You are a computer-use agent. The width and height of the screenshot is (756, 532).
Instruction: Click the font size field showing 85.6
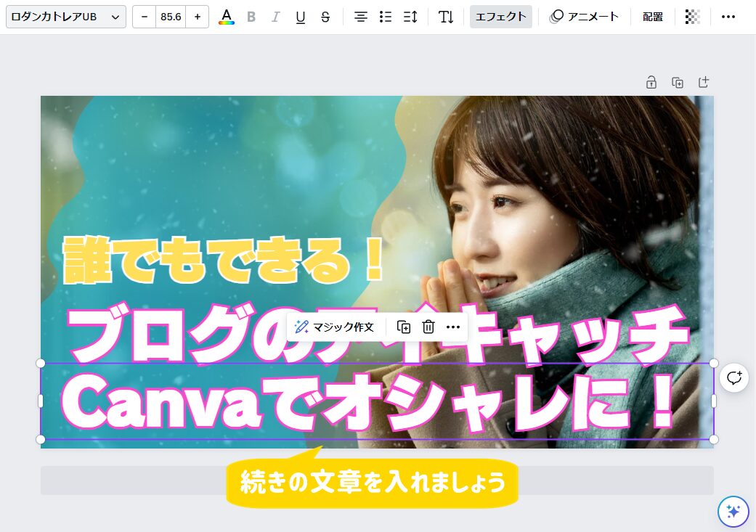(x=171, y=17)
